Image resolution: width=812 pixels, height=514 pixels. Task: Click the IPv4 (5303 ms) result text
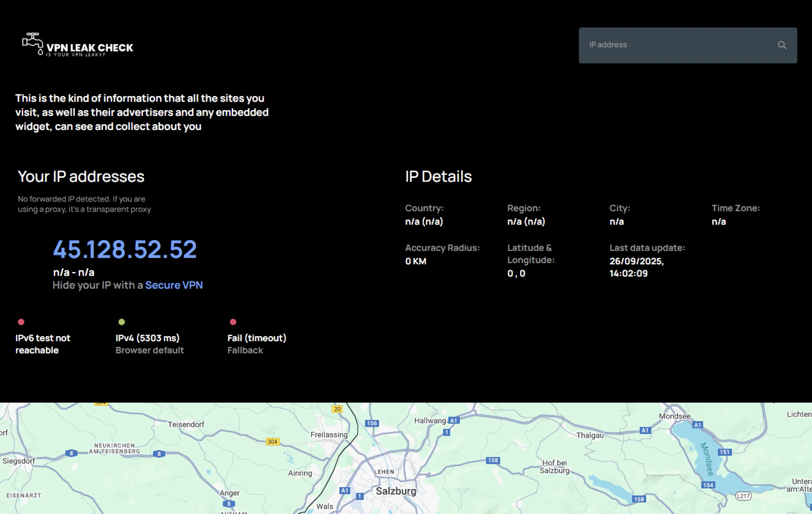[x=147, y=338]
